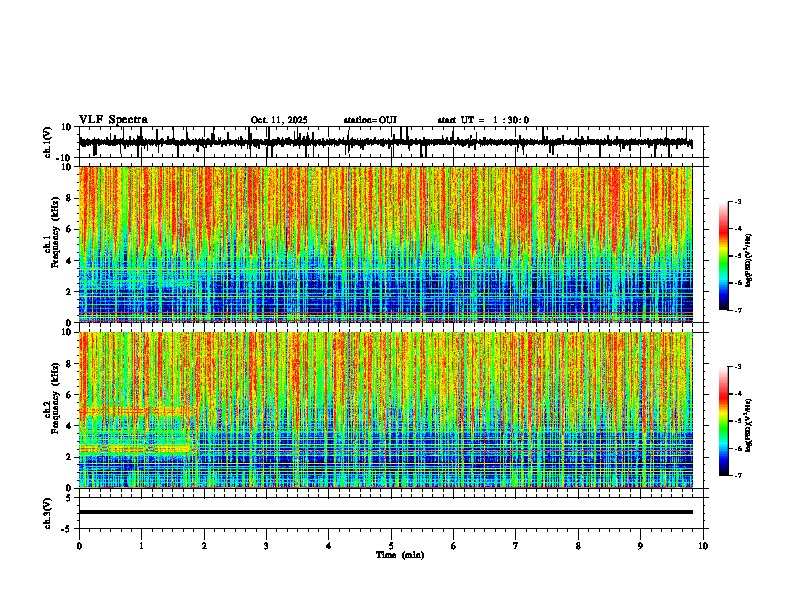The height and width of the screenshot is (612, 792).
Task: Click the "8" kHz tick on ch.2 frequency axis
Action: tap(70, 364)
